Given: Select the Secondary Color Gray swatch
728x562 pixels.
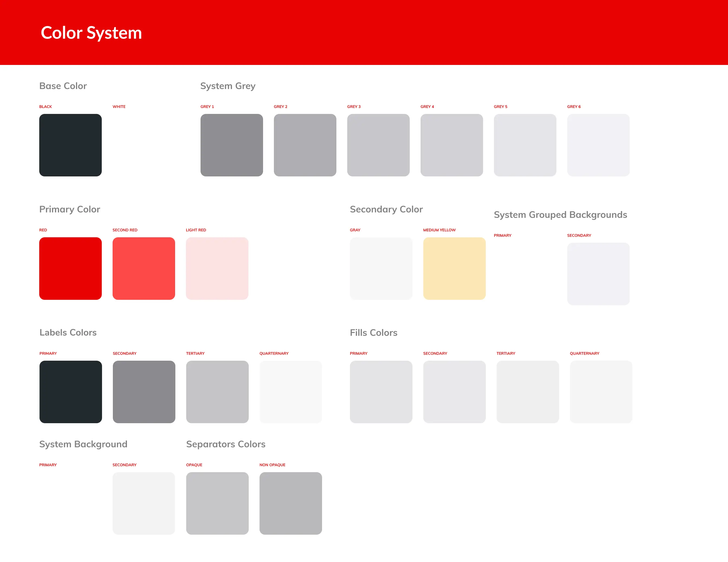Looking at the screenshot, I should [x=381, y=268].
